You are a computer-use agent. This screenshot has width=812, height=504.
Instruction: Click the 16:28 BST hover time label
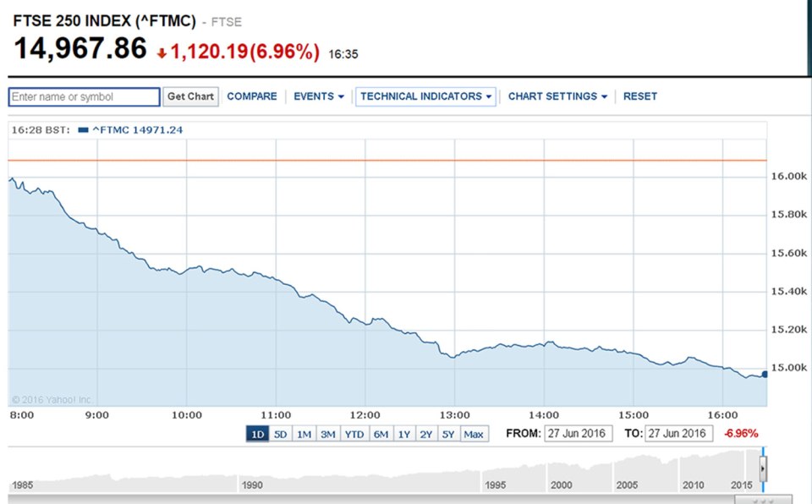(x=41, y=130)
